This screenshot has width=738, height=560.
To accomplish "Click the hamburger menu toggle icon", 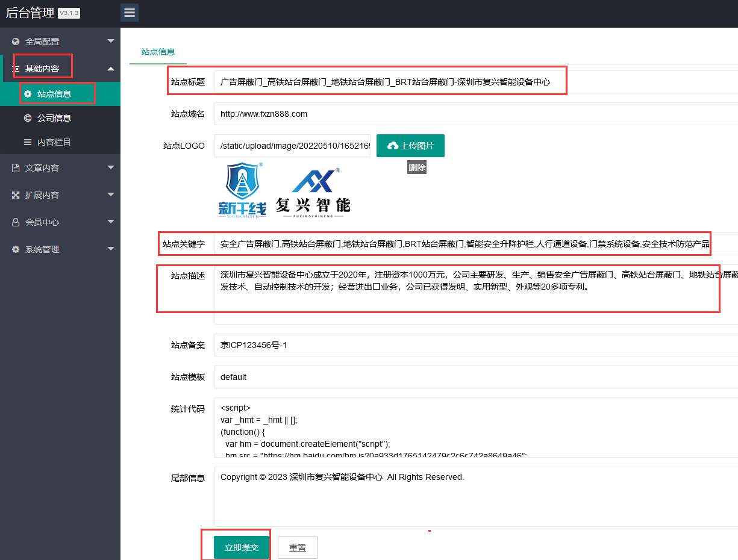I will pyautogui.click(x=130, y=13).
